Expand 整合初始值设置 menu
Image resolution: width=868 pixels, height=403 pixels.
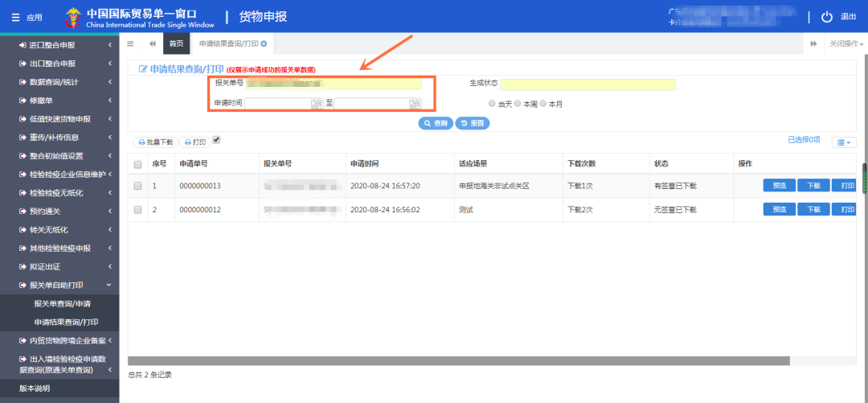point(59,156)
